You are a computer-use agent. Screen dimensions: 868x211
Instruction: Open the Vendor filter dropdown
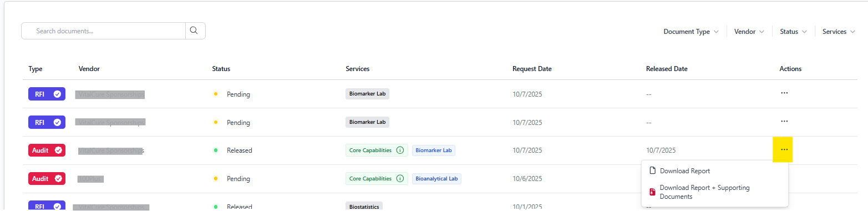[x=749, y=32]
